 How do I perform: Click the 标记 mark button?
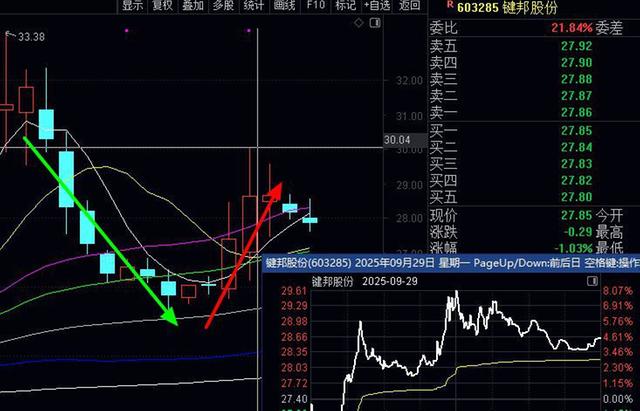tap(345, 5)
